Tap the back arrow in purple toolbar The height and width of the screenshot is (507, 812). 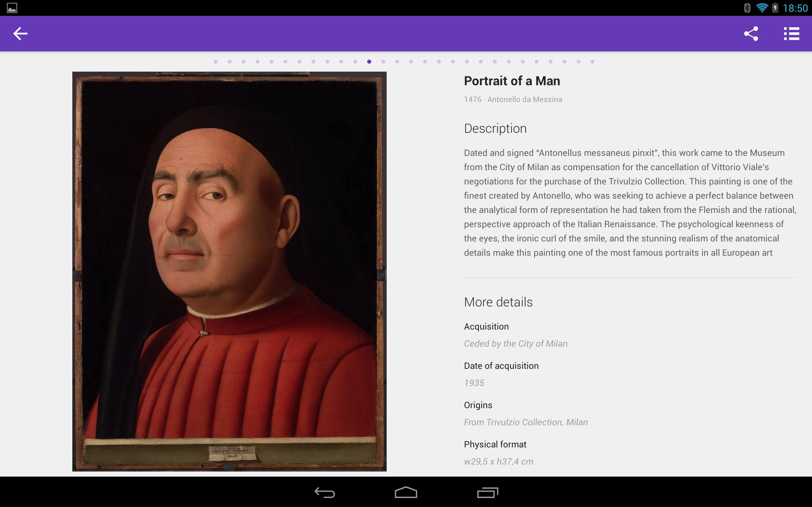(20, 34)
